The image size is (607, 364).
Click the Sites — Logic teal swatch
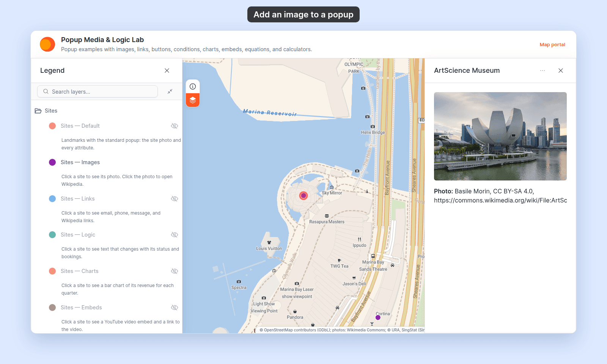tap(52, 235)
